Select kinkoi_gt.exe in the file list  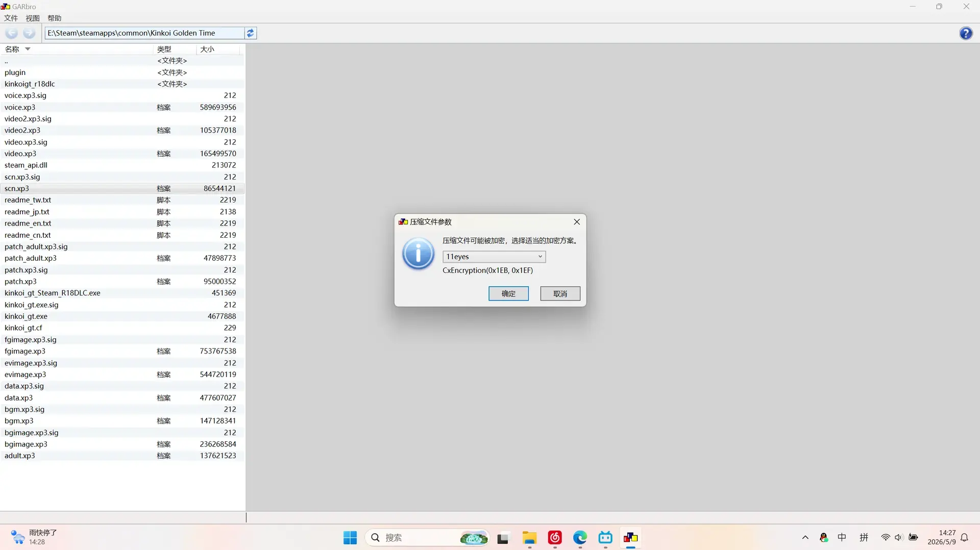(x=122, y=316)
